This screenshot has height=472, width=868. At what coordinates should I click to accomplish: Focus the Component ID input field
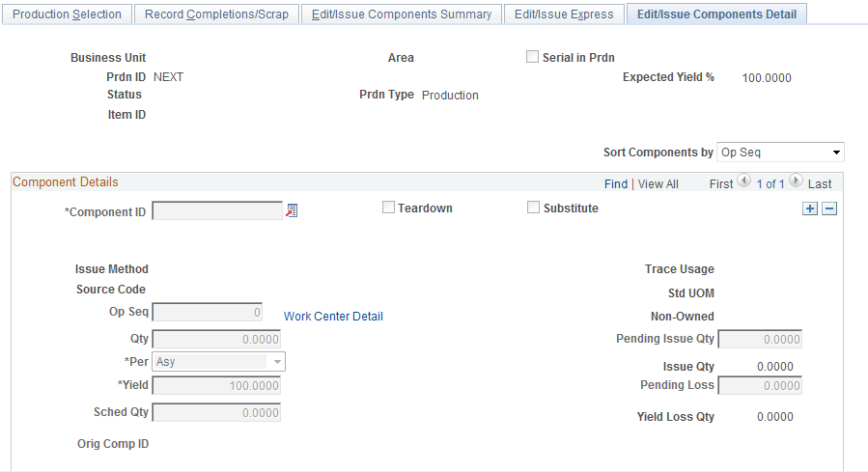tap(217, 210)
